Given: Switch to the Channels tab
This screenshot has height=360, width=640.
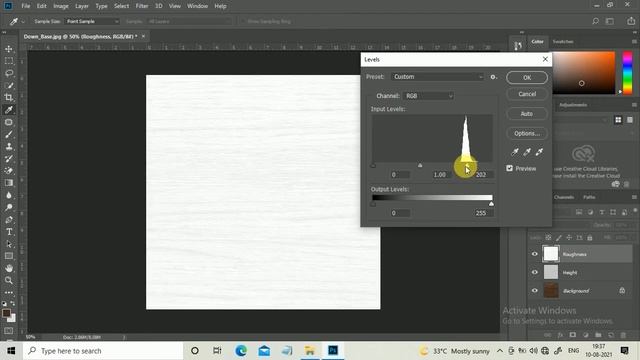Looking at the screenshot, I should pos(564,197).
